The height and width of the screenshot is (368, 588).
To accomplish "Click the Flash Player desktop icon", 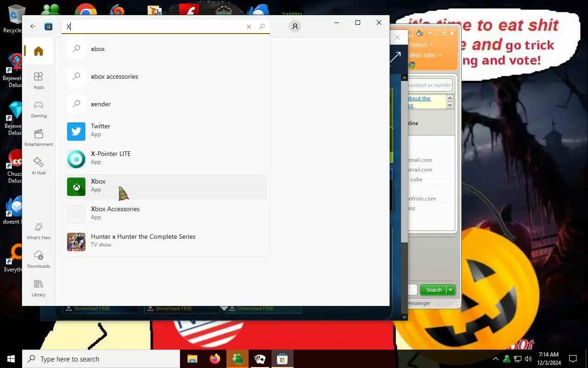I will 189,10.
